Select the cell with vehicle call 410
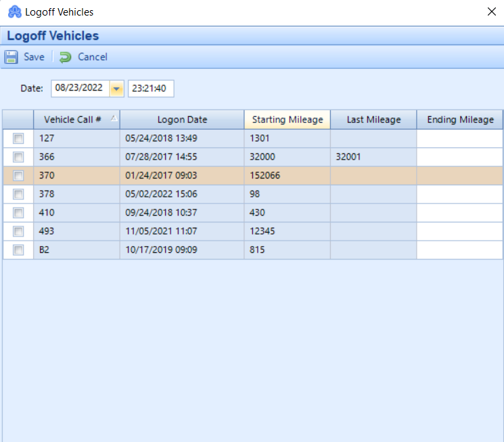Viewport: 504px width, 442px height. pos(76,213)
